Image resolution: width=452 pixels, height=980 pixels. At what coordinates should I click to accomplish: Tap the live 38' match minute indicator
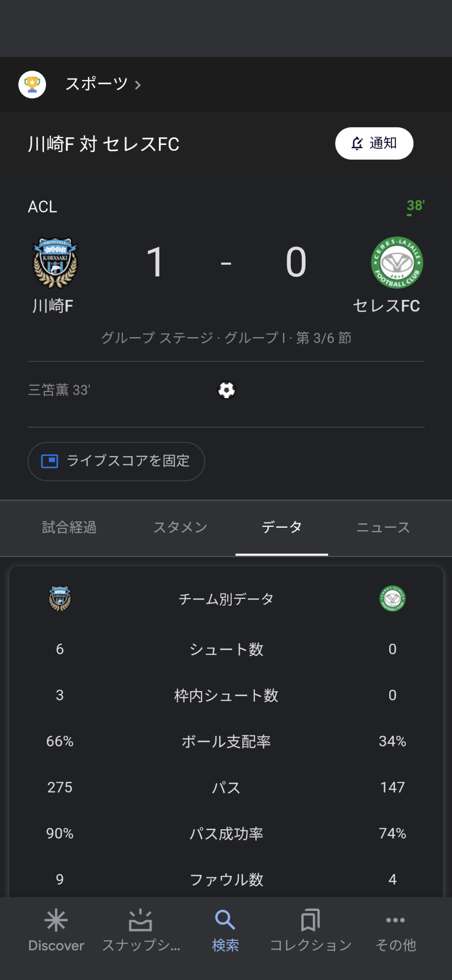(416, 206)
